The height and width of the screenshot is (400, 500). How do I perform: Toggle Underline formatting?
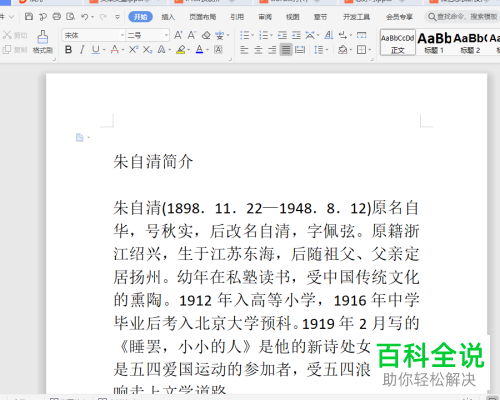96,50
